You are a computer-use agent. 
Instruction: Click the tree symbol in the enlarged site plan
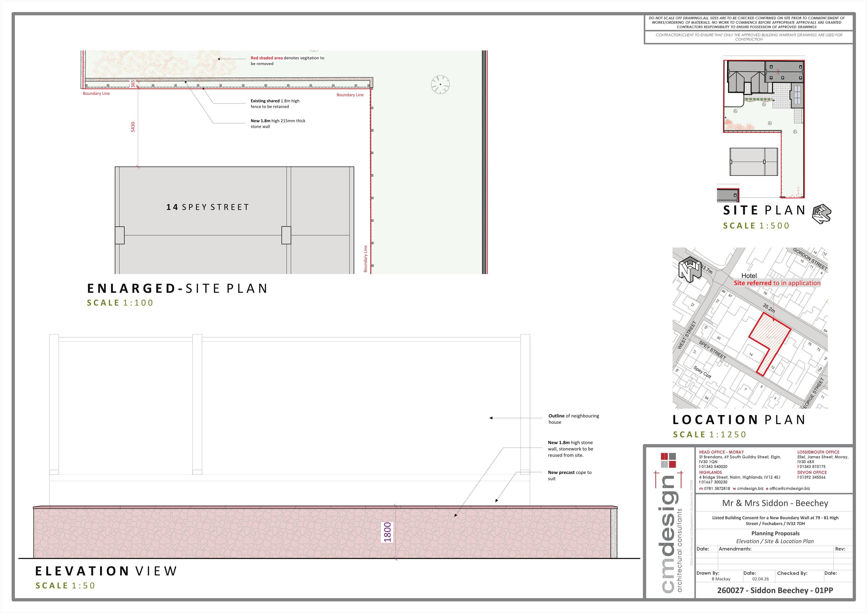coord(440,84)
